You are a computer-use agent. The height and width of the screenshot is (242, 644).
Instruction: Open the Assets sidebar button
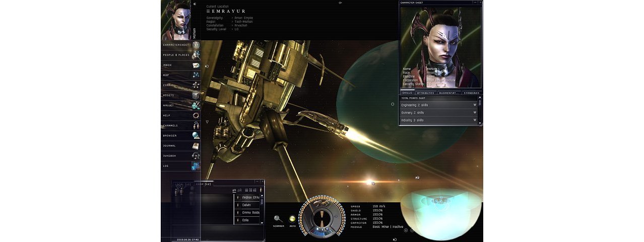[180, 95]
